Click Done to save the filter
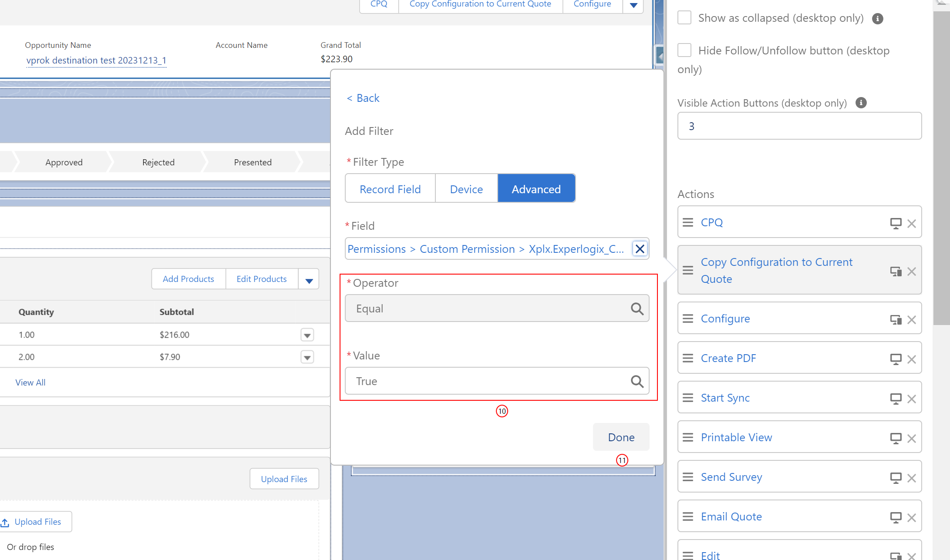The height and width of the screenshot is (560, 950). pyautogui.click(x=621, y=437)
